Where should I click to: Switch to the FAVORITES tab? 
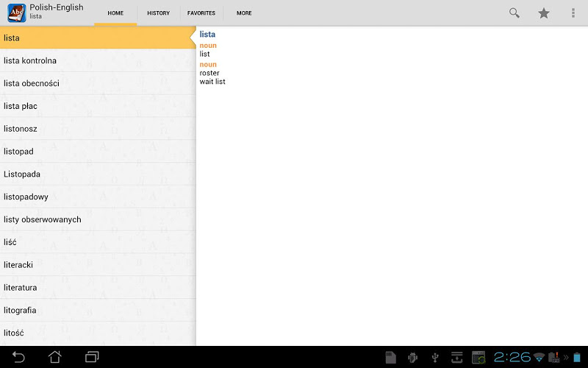point(201,13)
